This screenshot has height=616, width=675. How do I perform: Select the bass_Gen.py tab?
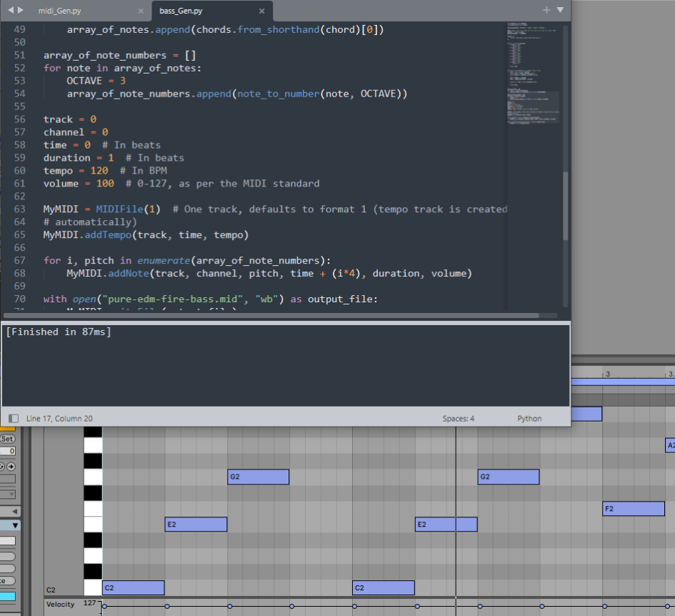[181, 11]
